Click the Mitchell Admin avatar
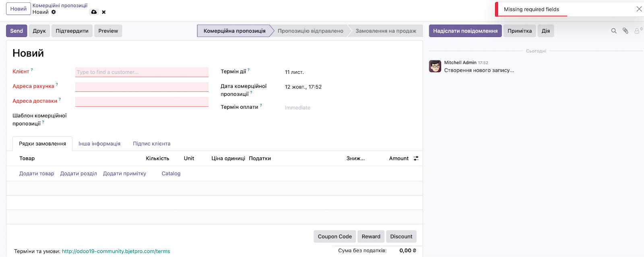 (435, 66)
